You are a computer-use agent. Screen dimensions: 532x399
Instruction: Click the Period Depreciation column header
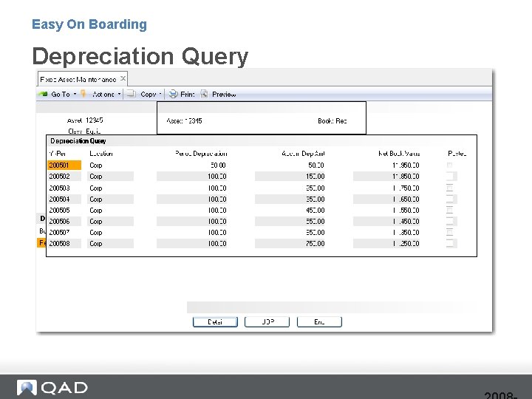click(x=201, y=154)
